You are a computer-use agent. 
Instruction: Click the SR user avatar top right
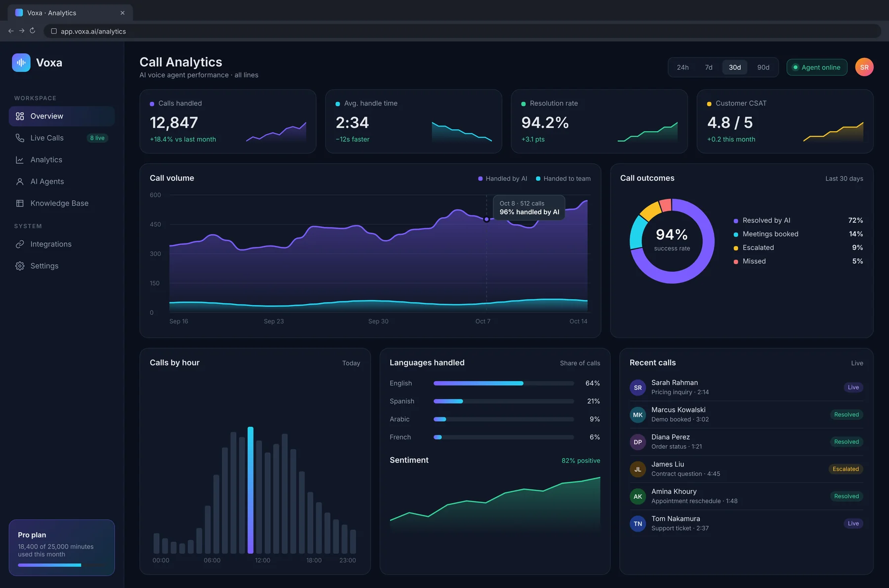(864, 67)
